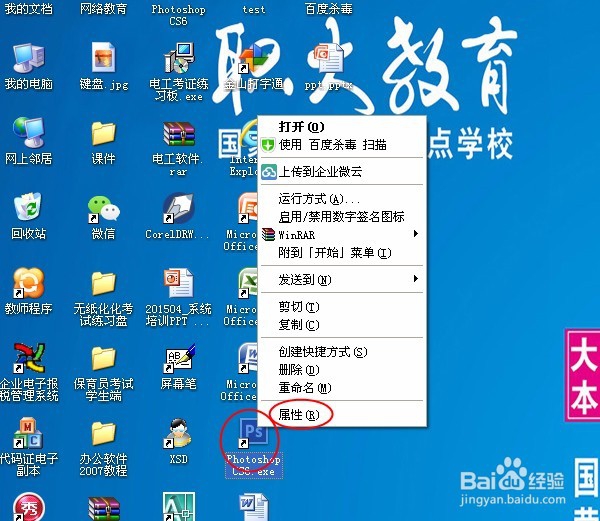The height and width of the screenshot is (521, 600).
Task: Select the 我的电脑 desktop icon
Action: click(29, 58)
